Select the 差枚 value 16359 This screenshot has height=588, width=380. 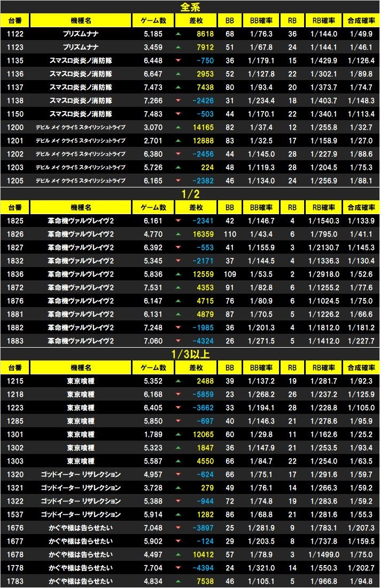203,234
